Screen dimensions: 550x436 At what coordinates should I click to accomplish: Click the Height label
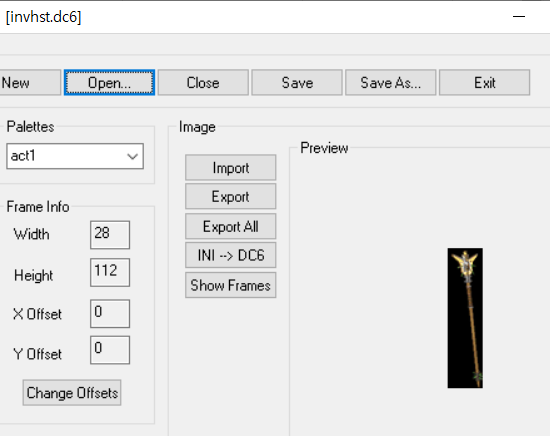pos(34,276)
